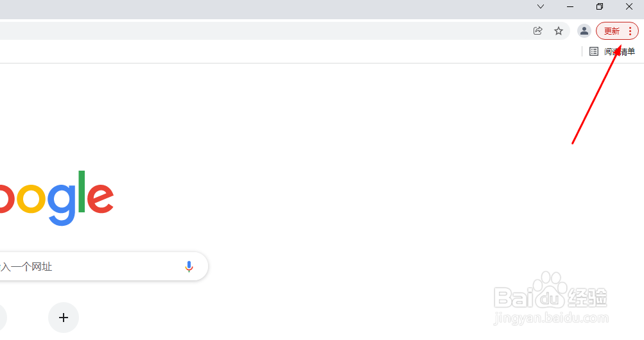Image resolution: width=644 pixels, height=340 pixels.
Task: Open Chrome's three-dot menu
Action: (630, 31)
